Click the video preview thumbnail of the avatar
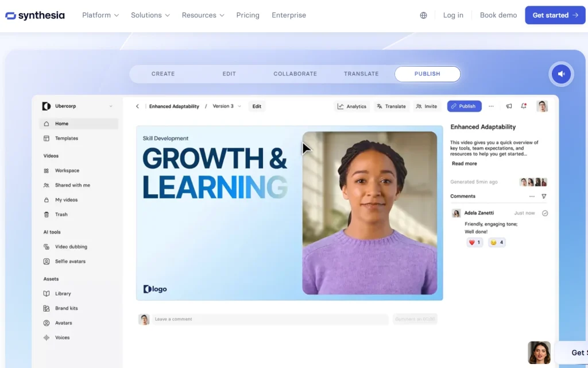588x368 pixels. pos(369,213)
